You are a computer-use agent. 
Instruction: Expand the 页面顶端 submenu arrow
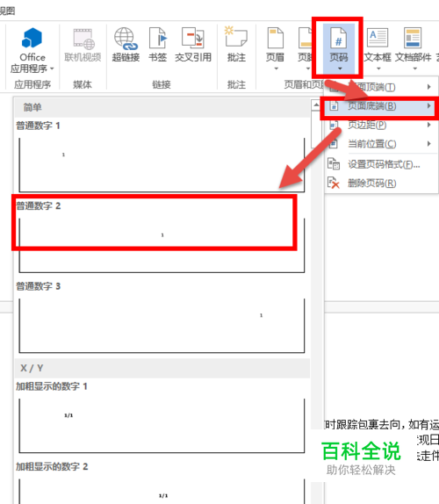[429, 87]
